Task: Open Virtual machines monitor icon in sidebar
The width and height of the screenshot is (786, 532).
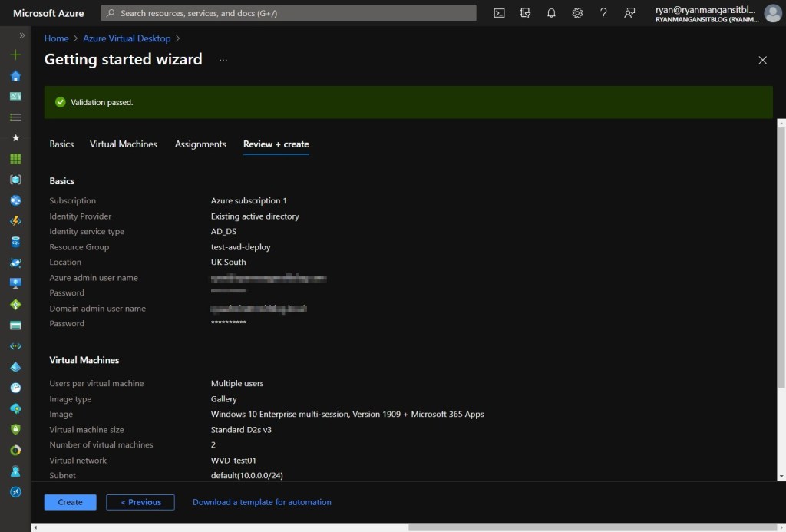Action: 15,283
